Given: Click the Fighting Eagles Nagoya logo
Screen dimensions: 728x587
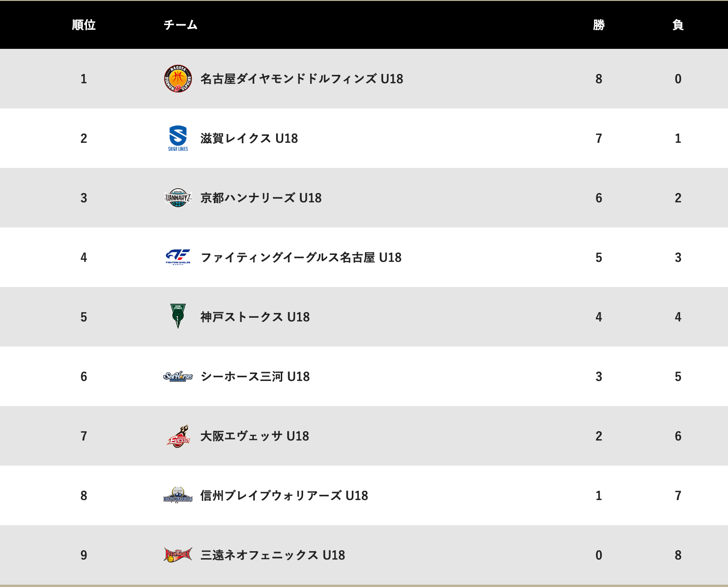Looking at the screenshot, I should click(178, 257).
